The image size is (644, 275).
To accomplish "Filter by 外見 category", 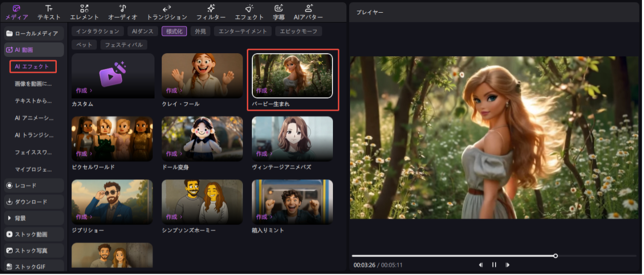I will point(201,31).
